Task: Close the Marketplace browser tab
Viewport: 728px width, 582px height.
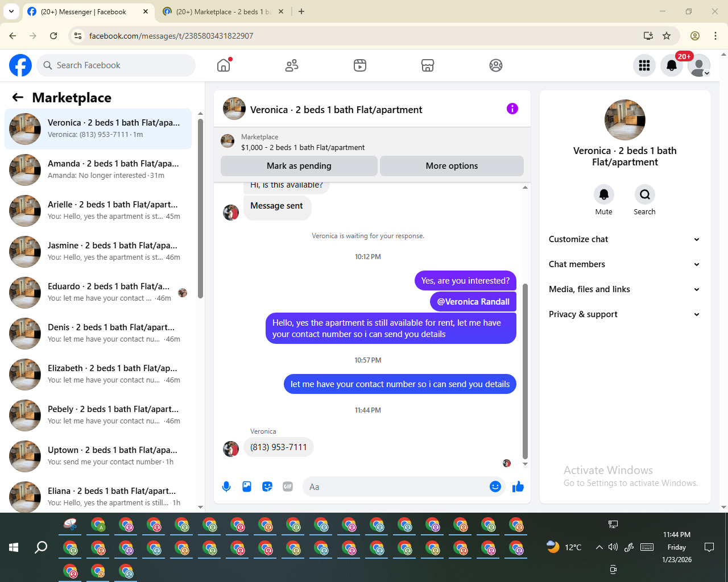Action: point(281,11)
